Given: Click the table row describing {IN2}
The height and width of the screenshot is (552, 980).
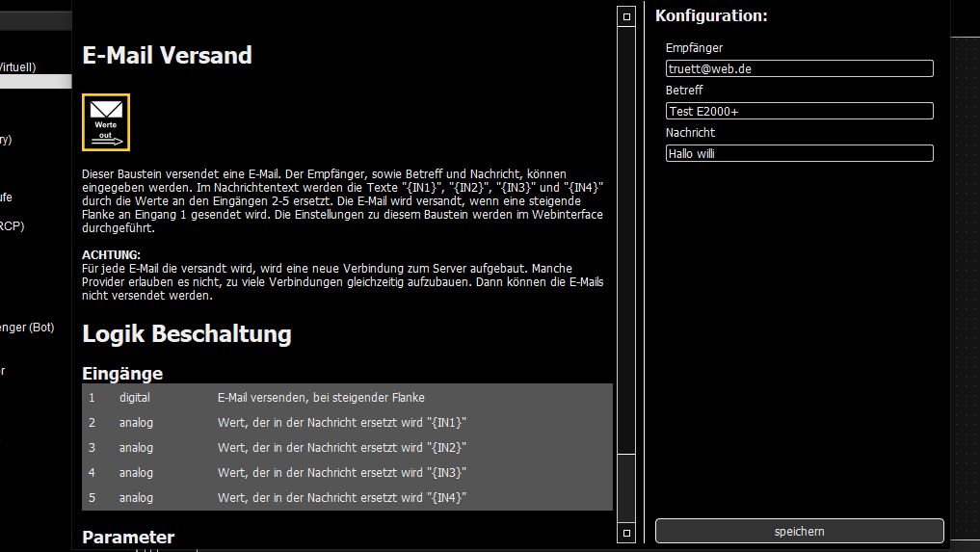Looking at the screenshot, I should point(347,447).
